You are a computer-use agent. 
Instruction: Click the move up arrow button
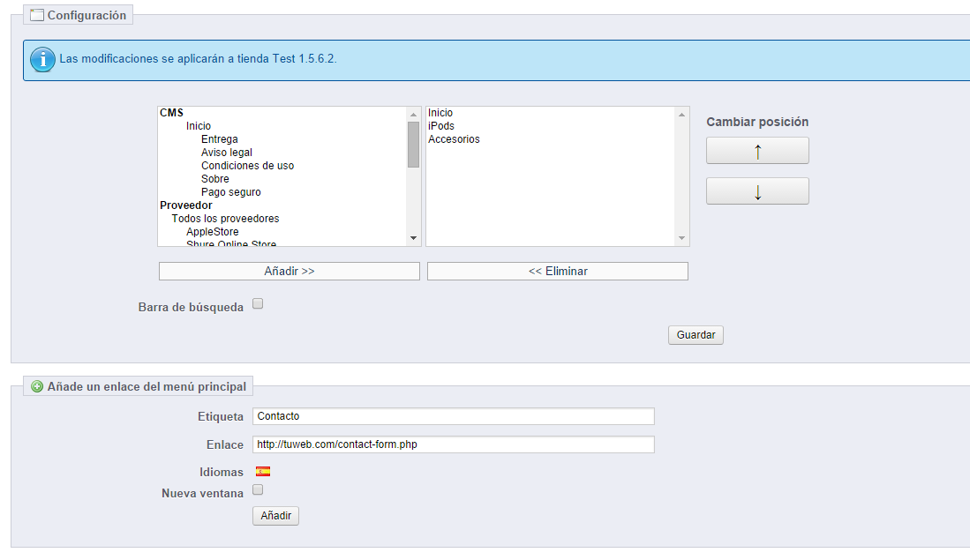coord(757,151)
